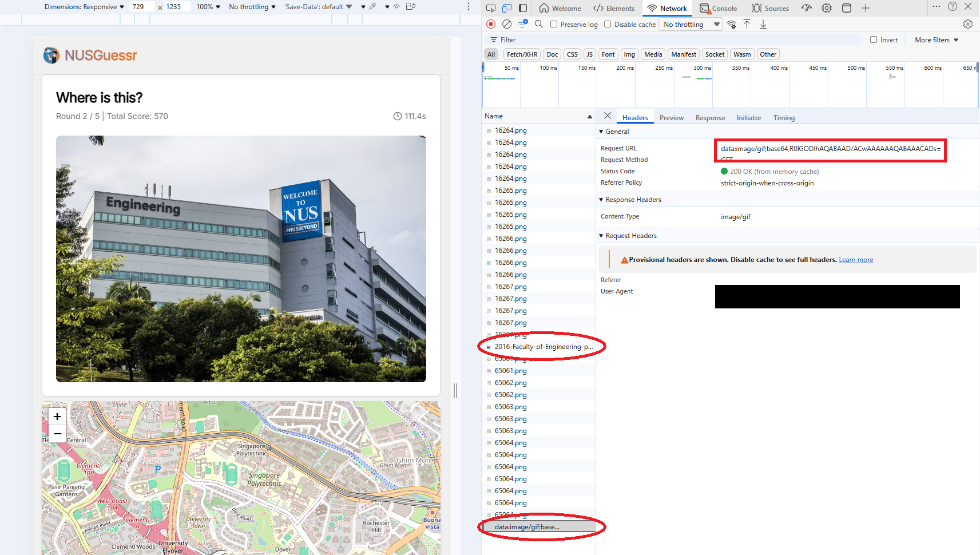This screenshot has width=980, height=555.
Task: Toggle the Invert filter checkbox
Action: pyautogui.click(x=874, y=39)
